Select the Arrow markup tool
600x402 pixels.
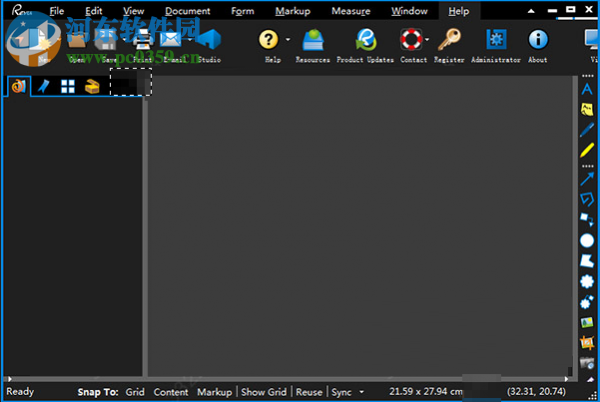587,179
